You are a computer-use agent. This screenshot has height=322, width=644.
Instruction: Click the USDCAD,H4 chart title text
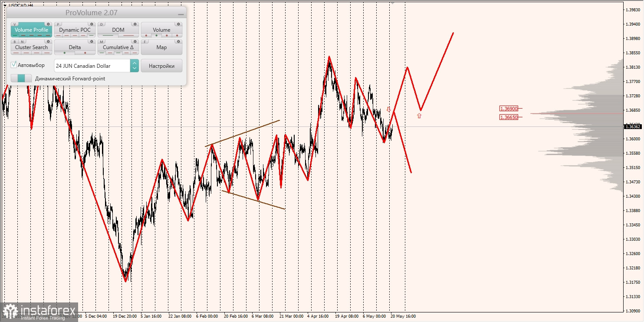pyautogui.click(x=21, y=5)
